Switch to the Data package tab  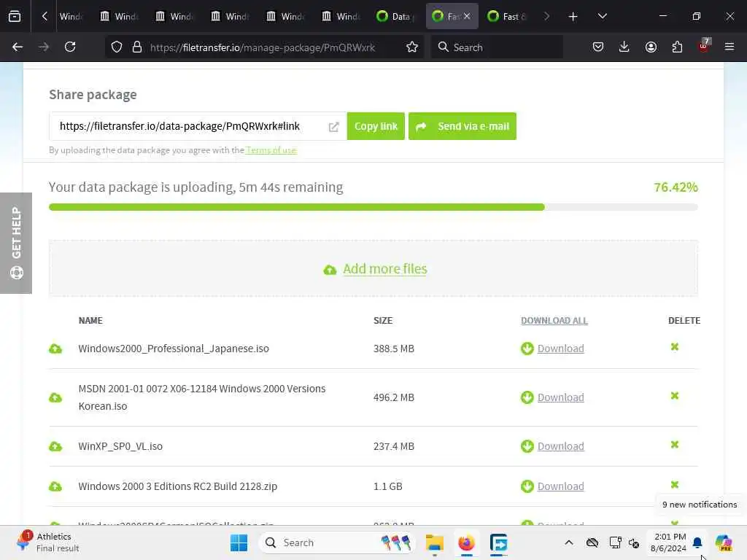pyautogui.click(x=396, y=16)
